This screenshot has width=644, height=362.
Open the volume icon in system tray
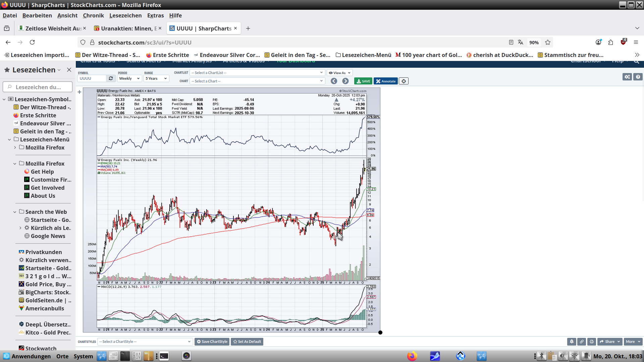[563, 356]
